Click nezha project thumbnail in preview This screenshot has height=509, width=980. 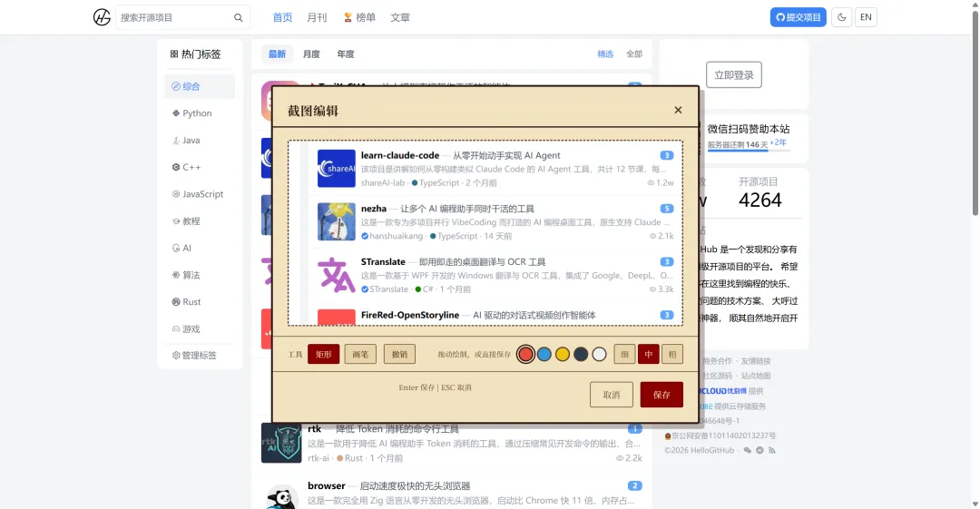coord(337,221)
